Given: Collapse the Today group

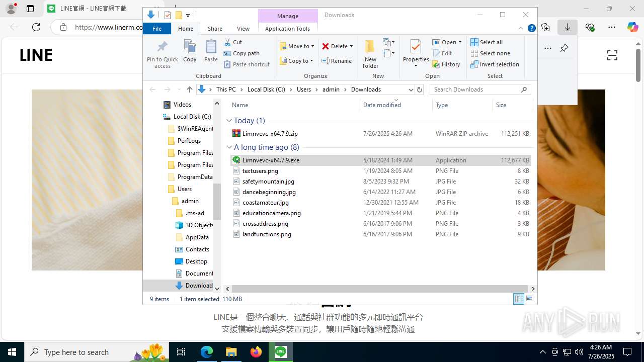Looking at the screenshot, I should [229, 121].
